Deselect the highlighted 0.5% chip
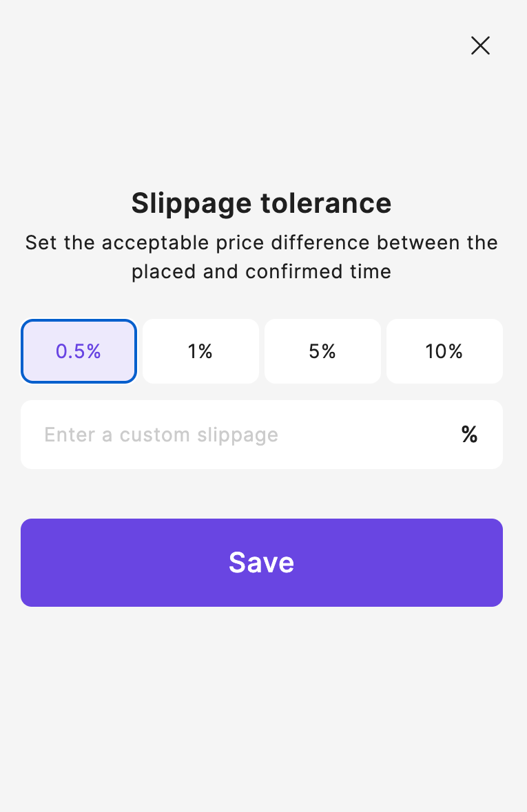 (x=79, y=351)
